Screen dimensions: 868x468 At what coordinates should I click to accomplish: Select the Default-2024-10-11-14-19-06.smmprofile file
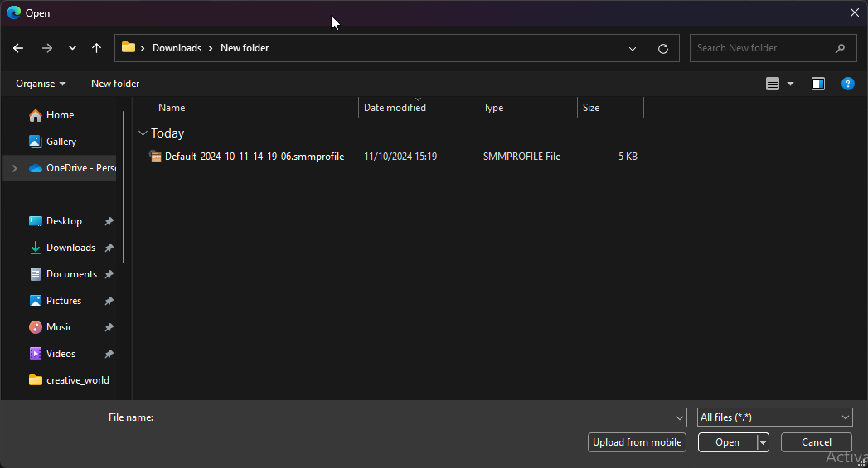click(254, 157)
